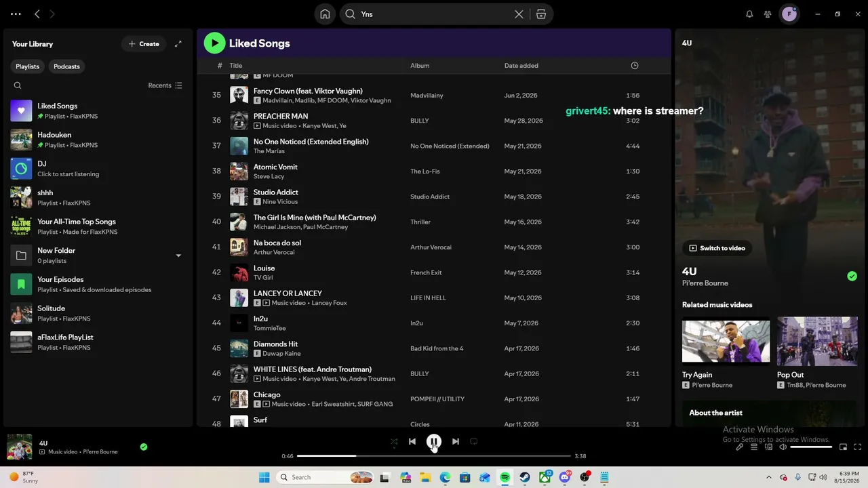Open Pi'erre Bourne artist link below 4U title

pyautogui.click(x=705, y=283)
